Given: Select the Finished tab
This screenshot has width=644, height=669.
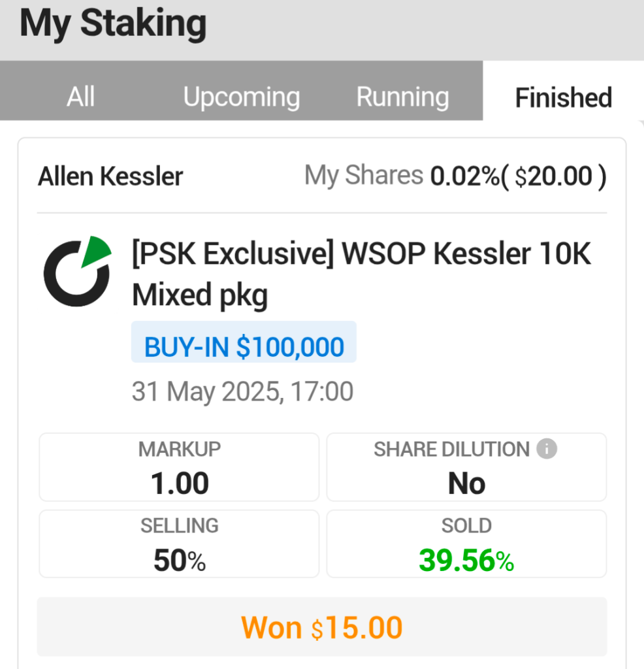Looking at the screenshot, I should coord(563,97).
